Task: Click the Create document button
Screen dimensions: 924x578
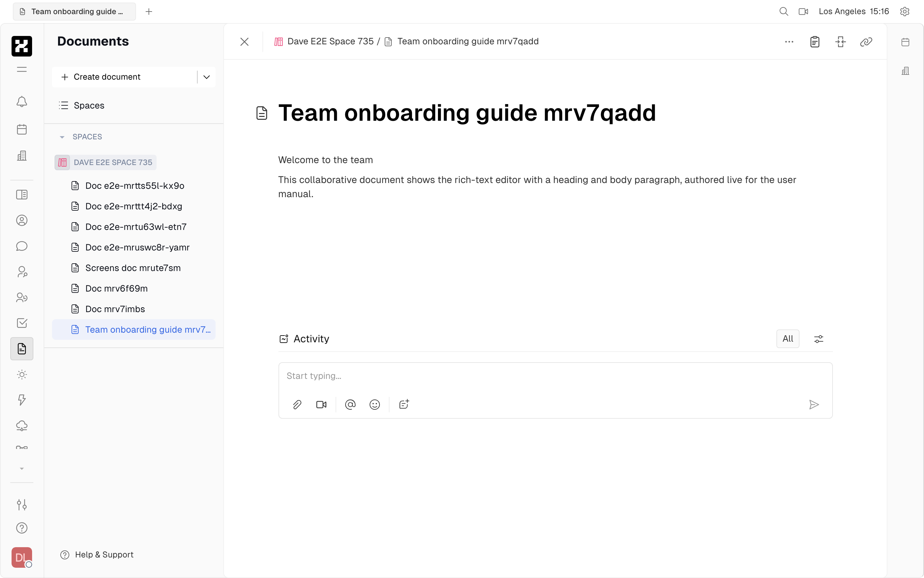Action: click(124, 77)
